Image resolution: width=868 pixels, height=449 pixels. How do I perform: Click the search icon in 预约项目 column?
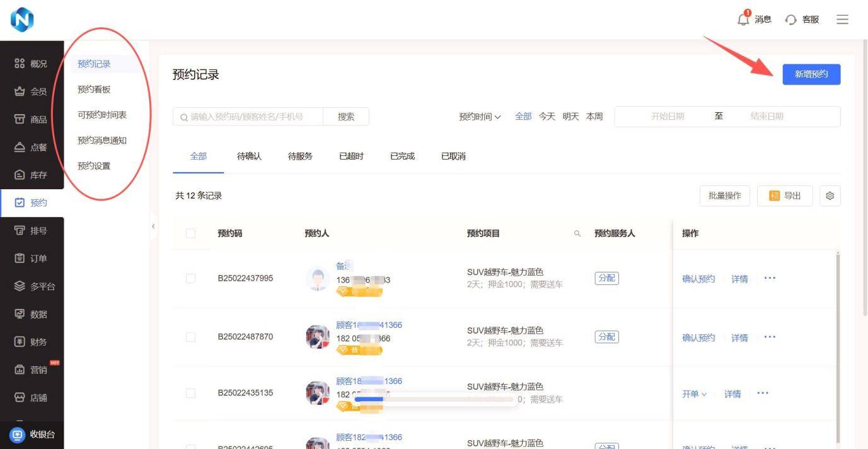click(x=577, y=234)
